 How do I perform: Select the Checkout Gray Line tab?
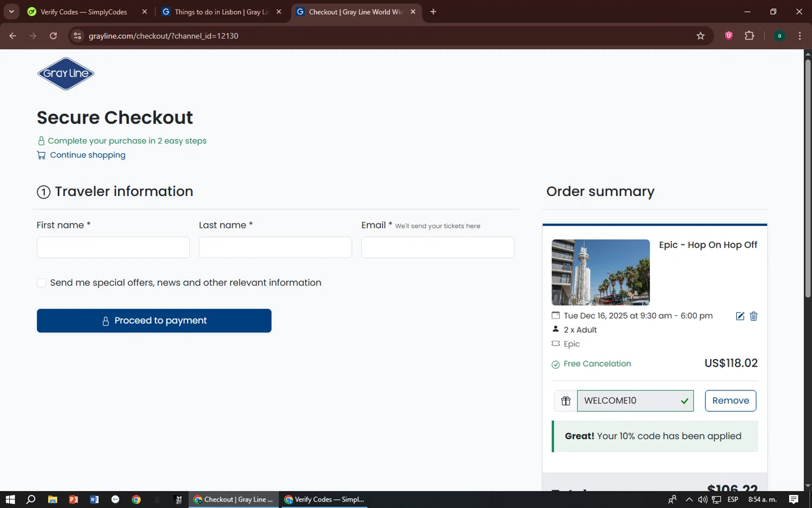[356, 12]
